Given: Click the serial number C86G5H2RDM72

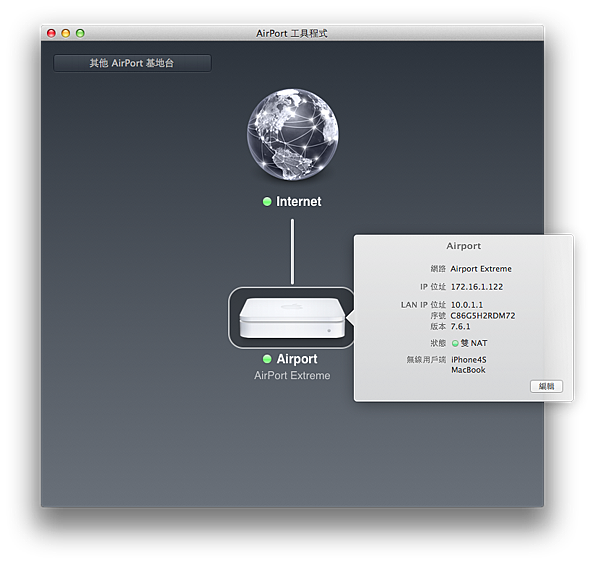Looking at the screenshot, I should (483, 316).
